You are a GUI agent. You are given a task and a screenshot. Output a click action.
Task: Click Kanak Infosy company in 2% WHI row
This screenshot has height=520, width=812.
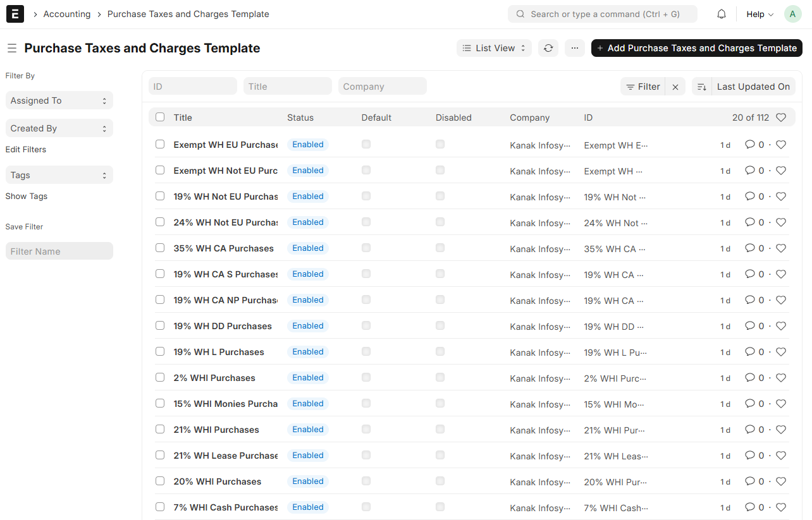(x=540, y=378)
